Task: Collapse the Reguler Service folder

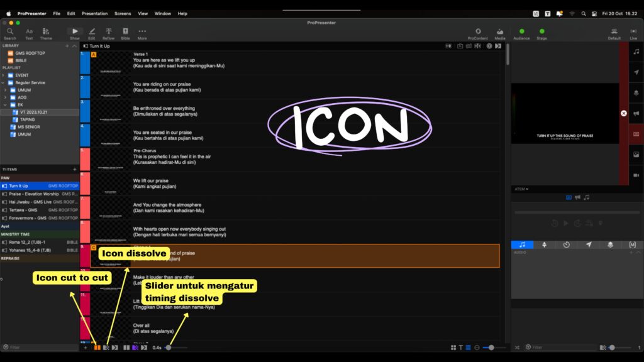Action: coord(3,83)
